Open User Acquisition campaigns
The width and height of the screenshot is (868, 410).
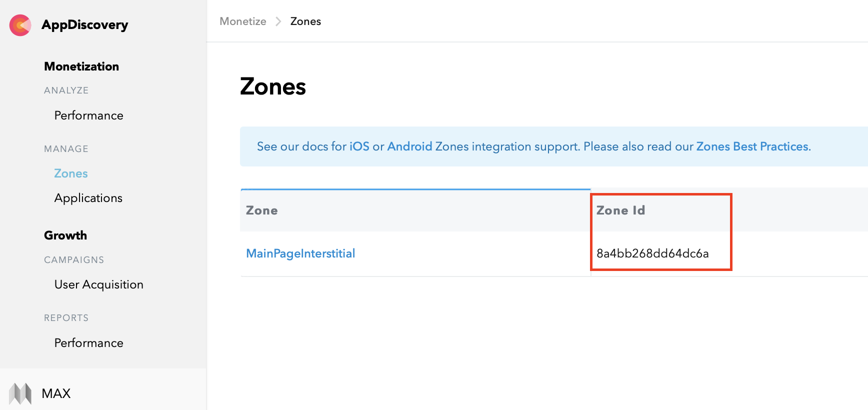pyautogui.click(x=99, y=284)
